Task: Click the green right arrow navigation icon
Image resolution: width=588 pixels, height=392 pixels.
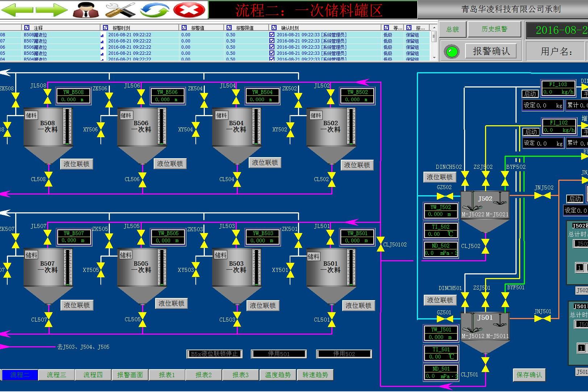Action: coord(51,10)
